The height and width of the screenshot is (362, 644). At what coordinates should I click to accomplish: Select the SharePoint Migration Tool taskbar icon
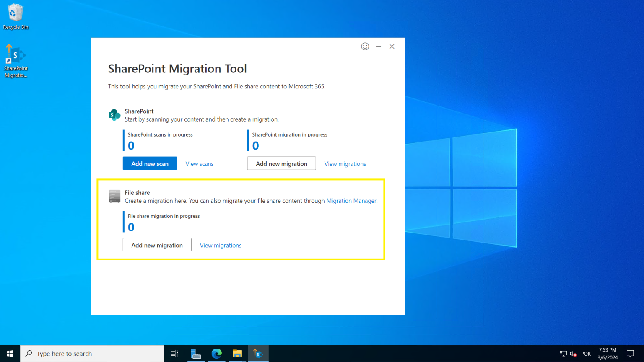coord(258,353)
